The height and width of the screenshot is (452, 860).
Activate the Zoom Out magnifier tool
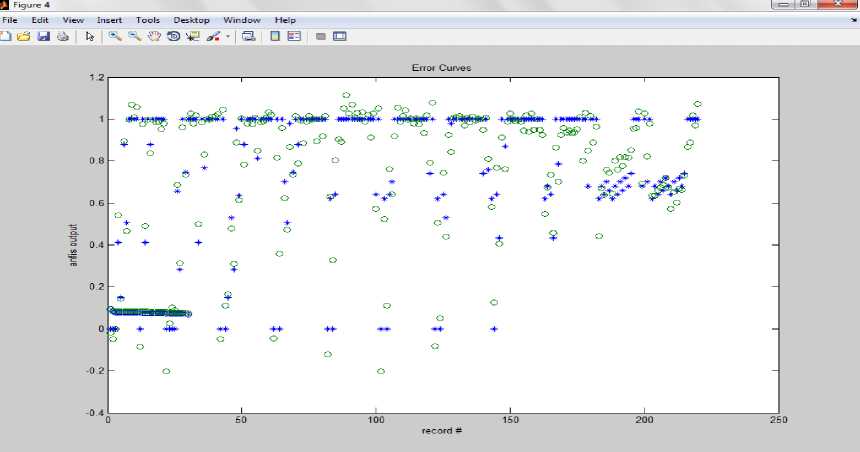point(135,37)
